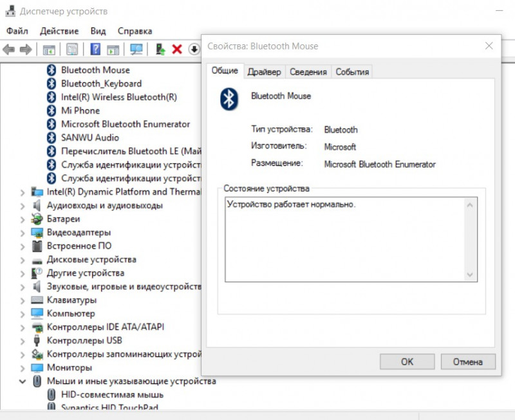Expand the Аудиовходы и аудиовыходы node
This screenshot has width=515, height=420.
pos(23,206)
